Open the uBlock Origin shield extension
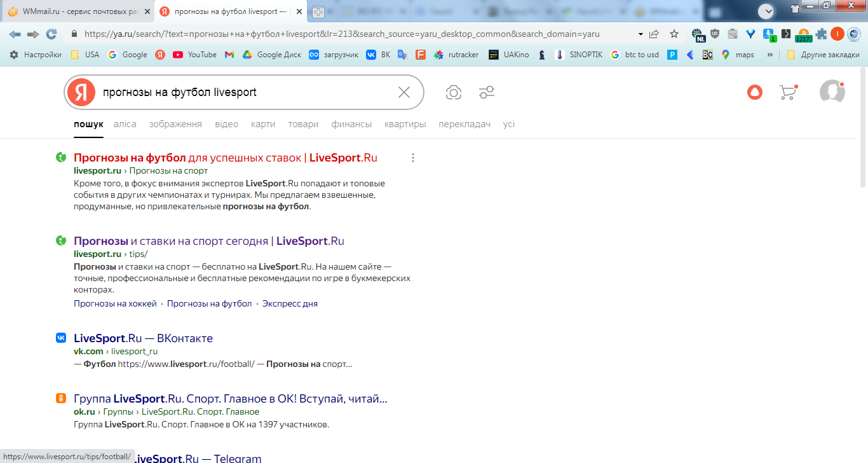The width and height of the screenshot is (868, 463). 715,34
